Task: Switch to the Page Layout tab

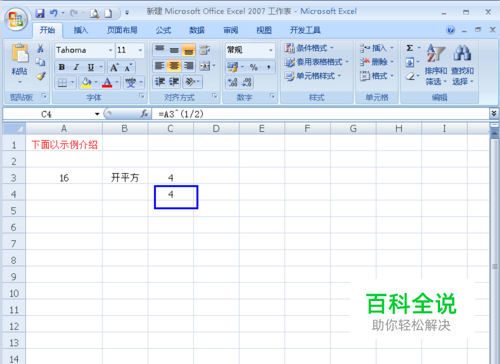Action: (122, 30)
